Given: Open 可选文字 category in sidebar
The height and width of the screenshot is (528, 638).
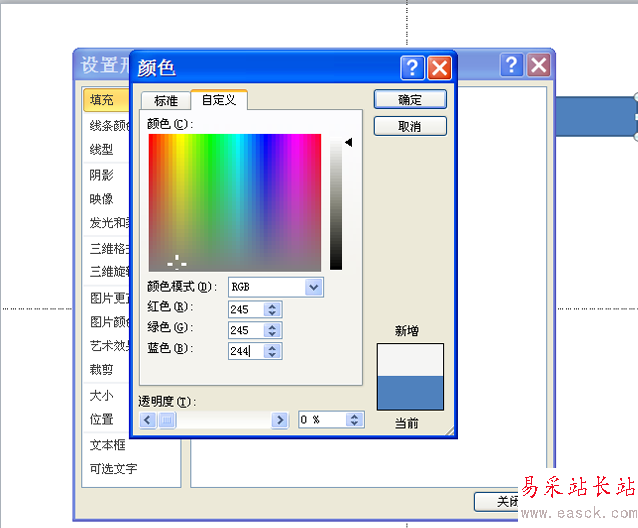Looking at the screenshot, I should [131, 469].
